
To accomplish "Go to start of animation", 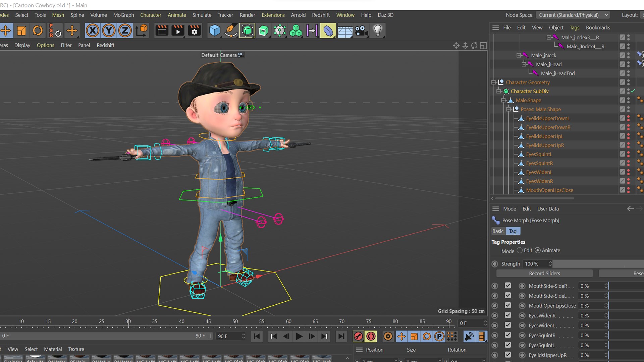I will point(257,336).
